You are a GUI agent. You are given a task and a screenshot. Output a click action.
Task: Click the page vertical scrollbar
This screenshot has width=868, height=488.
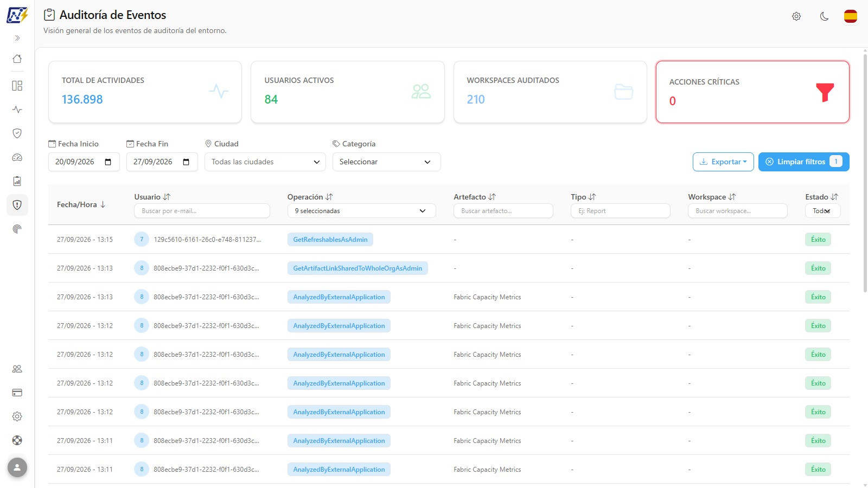pos(865,172)
